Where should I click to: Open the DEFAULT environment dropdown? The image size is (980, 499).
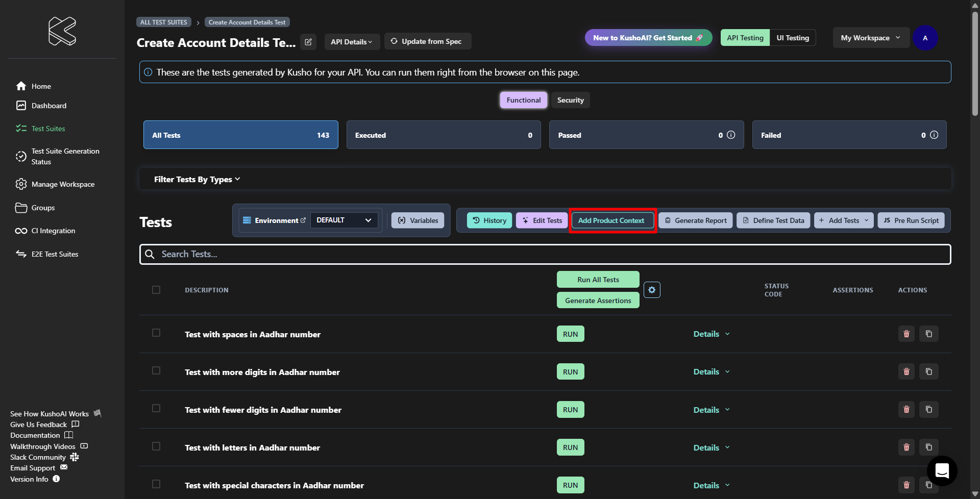[x=344, y=220]
